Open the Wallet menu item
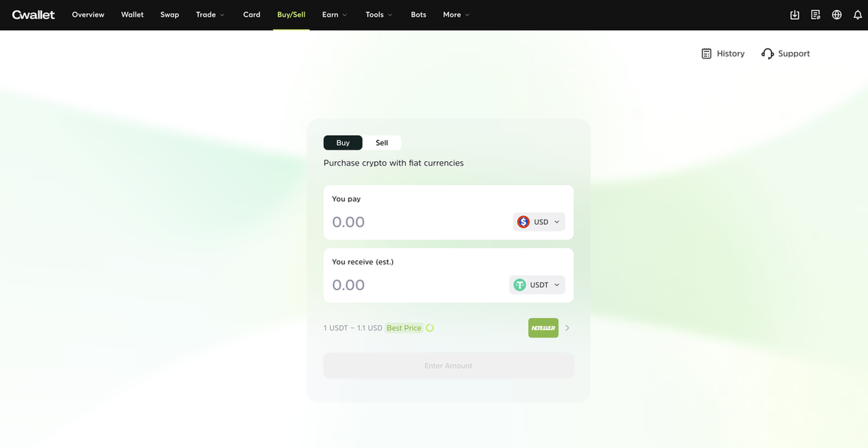Viewport: 868px width, 448px height. click(132, 14)
